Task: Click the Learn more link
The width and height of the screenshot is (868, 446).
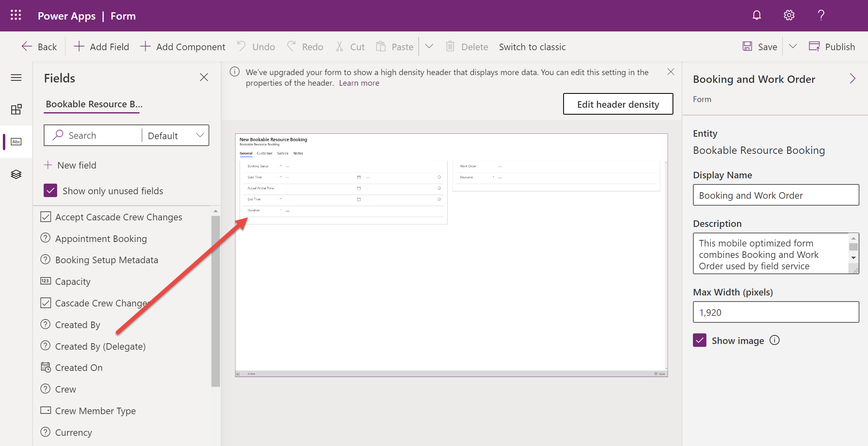Action: pos(359,82)
